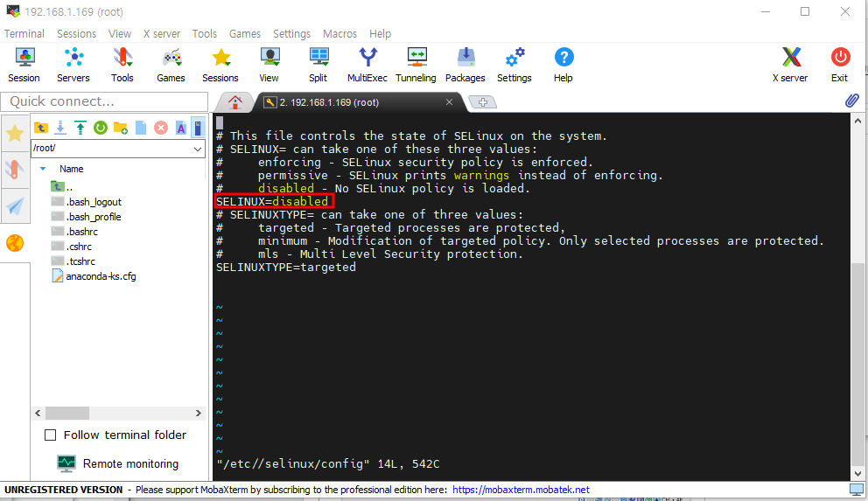Click the Remote monitoring button
The width and height of the screenshot is (868, 501).
[118, 463]
